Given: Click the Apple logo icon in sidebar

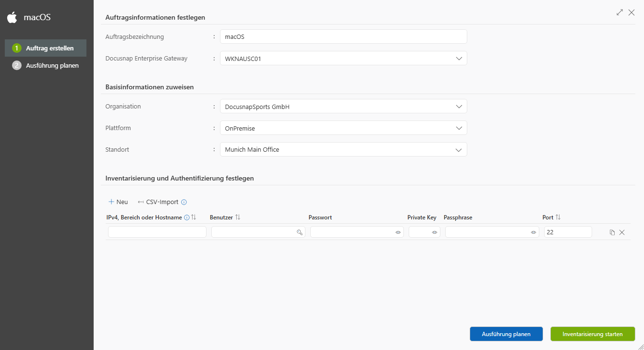Looking at the screenshot, I should click(x=12, y=18).
